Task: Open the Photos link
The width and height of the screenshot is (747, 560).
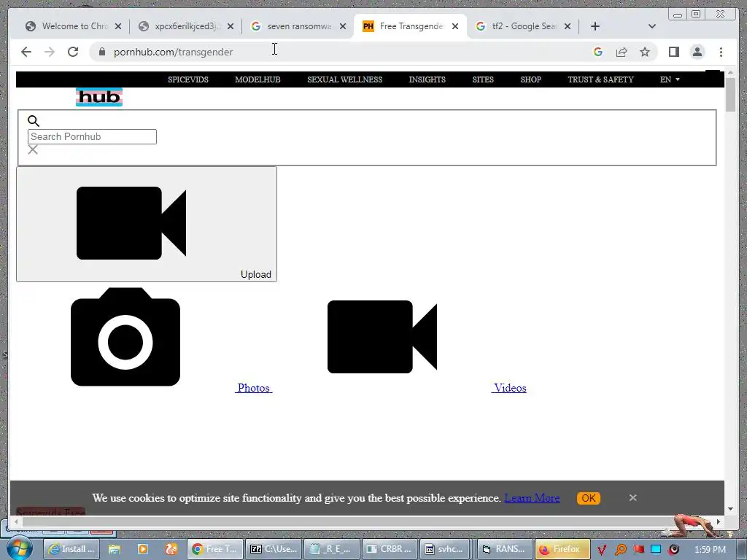Action: (x=253, y=388)
